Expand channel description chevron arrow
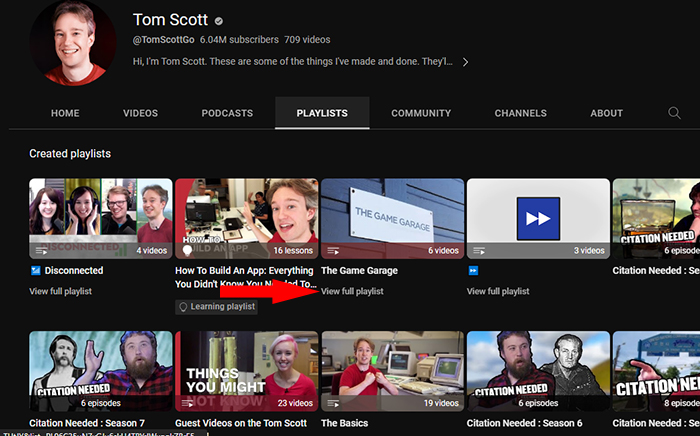Image resolution: width=700 pixels, height=436 pixels. tap(465, 62)
